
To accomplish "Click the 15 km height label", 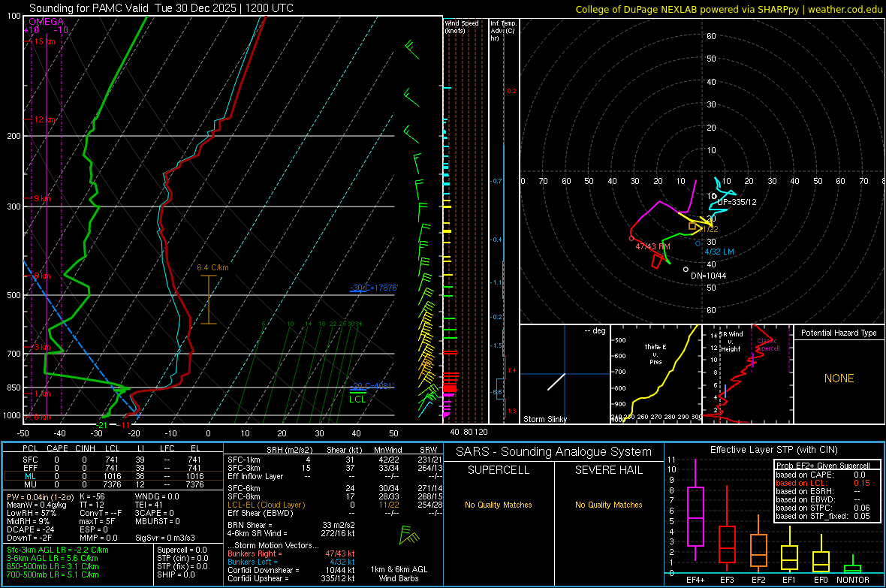I will click(x=44, y=41).
